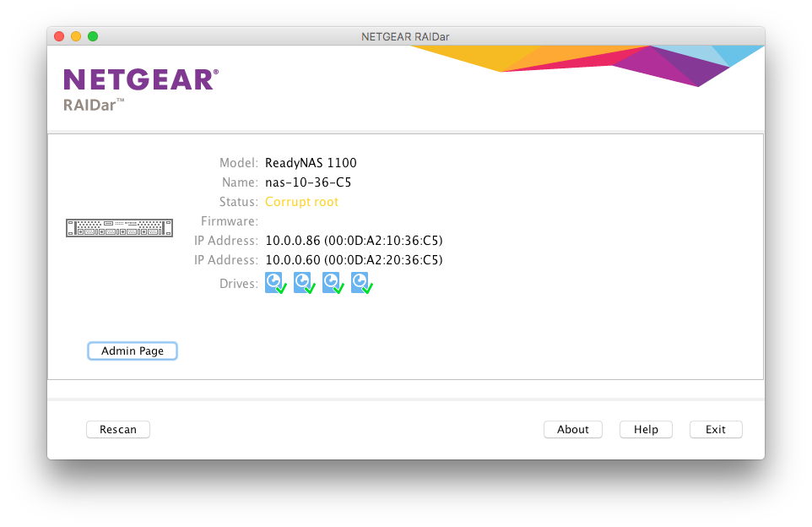Click the green checkmark on the first drive
Image resolution: width=812 pixels, height=527 pixels.
click(279, 288)
